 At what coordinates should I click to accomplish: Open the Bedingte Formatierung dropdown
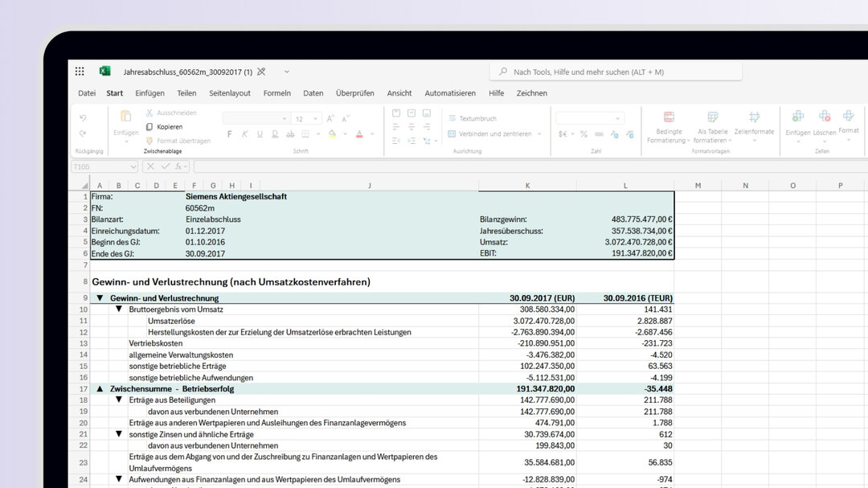pos(669,127)
